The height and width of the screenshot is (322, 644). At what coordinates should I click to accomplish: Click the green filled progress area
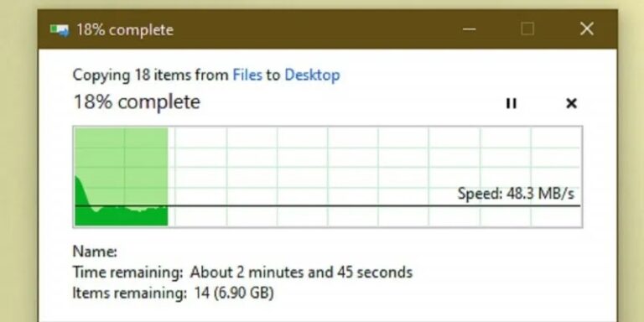121,177
